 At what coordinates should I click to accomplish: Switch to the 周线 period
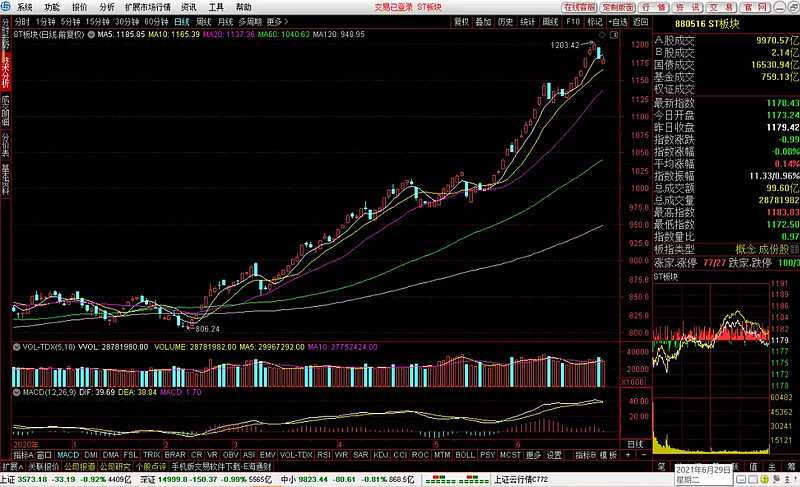click(204, 22)
